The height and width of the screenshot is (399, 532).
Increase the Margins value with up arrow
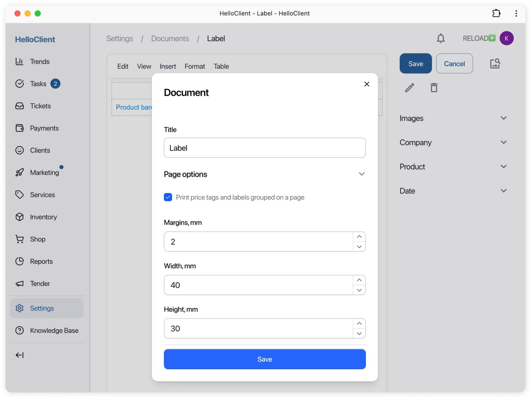pyautogui.click(x=359, y=237)
